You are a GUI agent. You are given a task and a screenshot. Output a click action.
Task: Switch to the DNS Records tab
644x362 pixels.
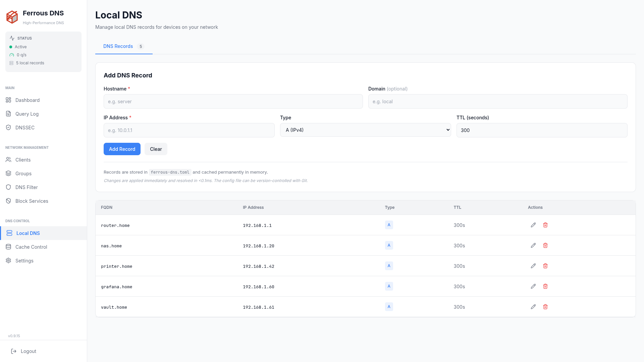[124, 46]
